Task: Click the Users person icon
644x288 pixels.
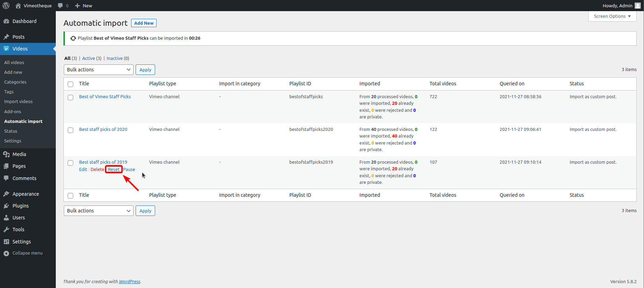Action: (6, 218)
